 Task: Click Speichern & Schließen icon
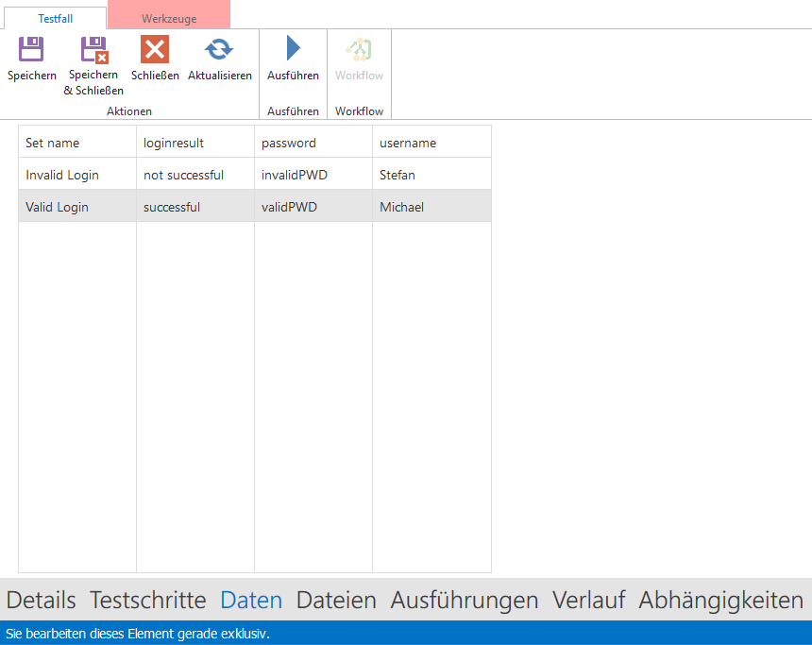93,50
